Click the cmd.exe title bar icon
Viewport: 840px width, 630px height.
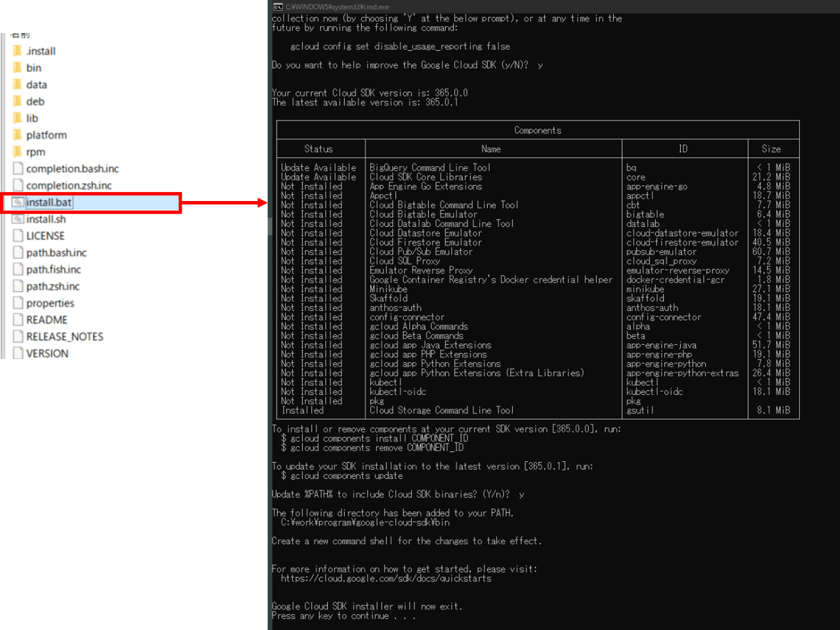tap(277, 7)
